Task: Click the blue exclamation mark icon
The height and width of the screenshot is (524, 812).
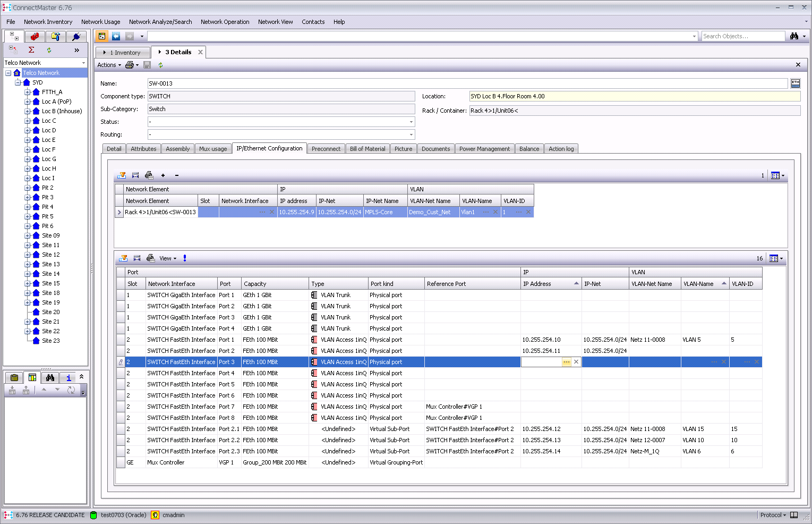Action: [185, 258]
